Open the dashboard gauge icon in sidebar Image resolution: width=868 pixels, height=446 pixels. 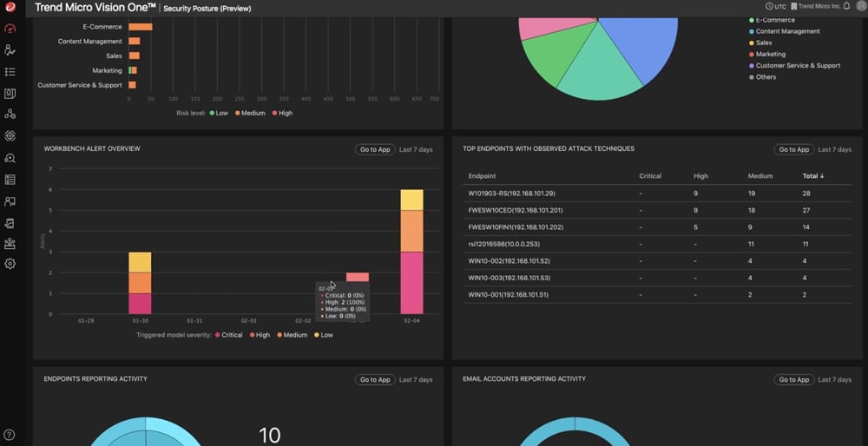pyautogui.click(x=10, y=29)
